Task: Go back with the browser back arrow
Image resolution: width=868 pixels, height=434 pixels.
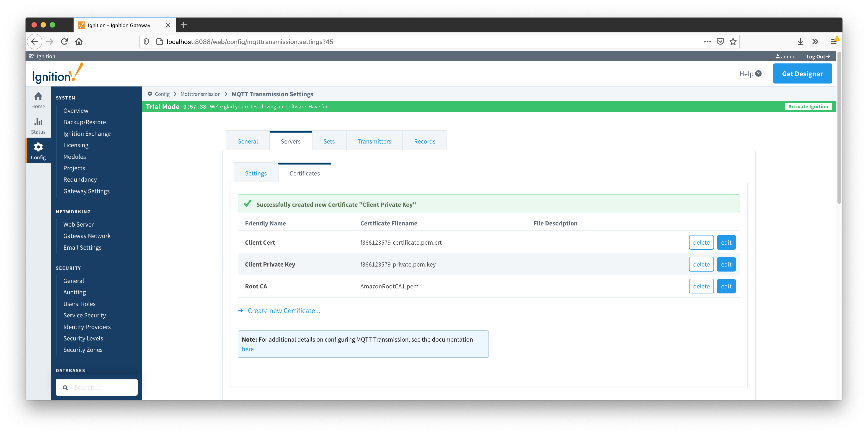Action: click(35, 42)
